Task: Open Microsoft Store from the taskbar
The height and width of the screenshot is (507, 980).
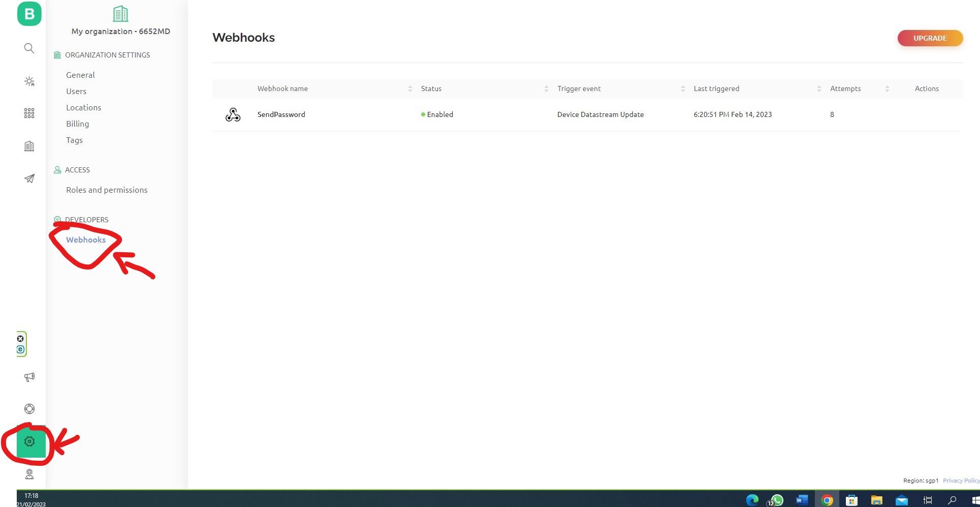Action: (x=851, y=500)
